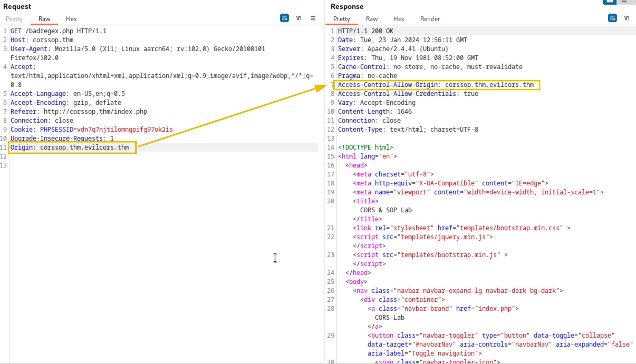Viewport: 636px width, 364px height.
Task: Click the Date header in the response
Action: [x=402, y=40]
